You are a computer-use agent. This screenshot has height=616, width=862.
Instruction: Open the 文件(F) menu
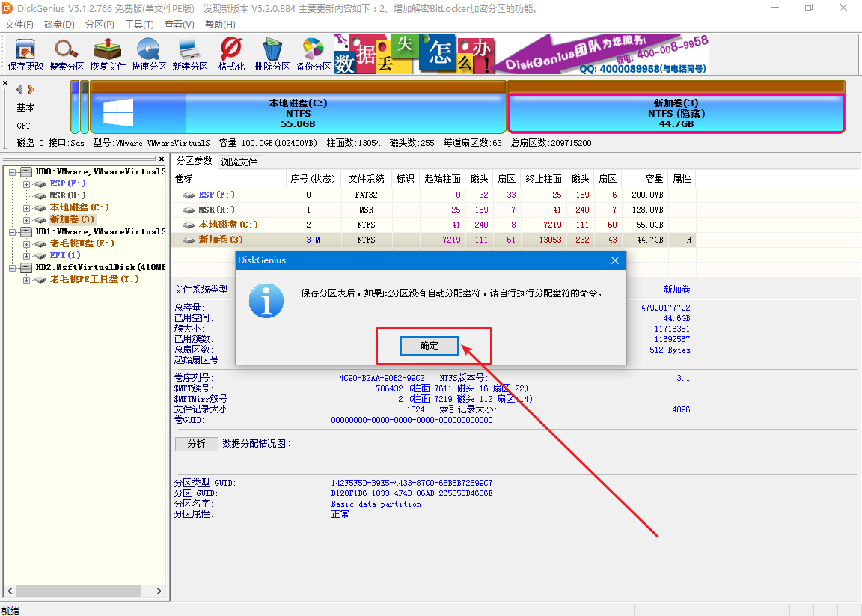tap(19, 24)
